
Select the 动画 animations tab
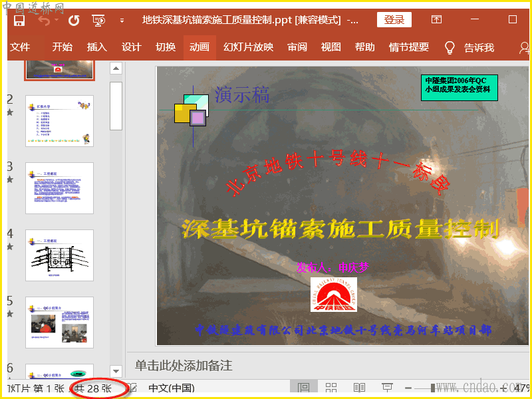click(x=199, y=47)
